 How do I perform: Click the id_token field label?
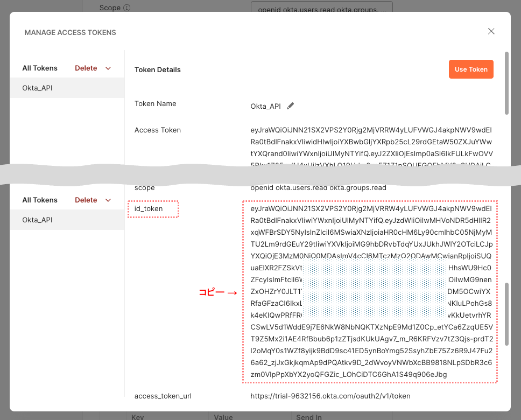coord(149,208)
